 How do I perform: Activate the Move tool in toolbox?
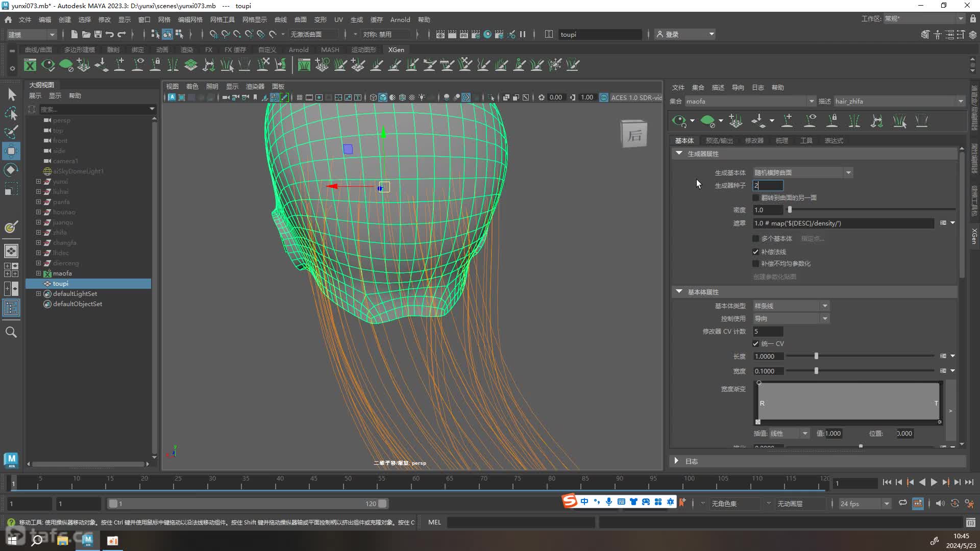pyautogui.click(x=11, y=151)
